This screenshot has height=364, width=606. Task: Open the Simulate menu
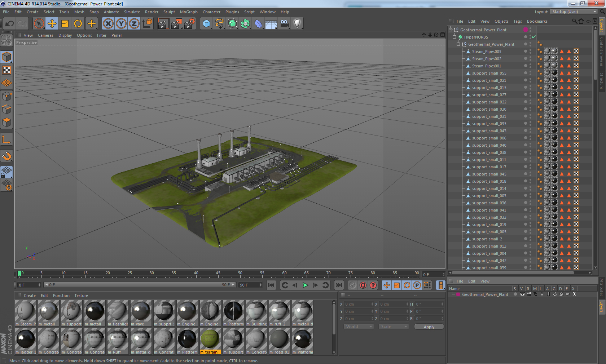[132, 12]
